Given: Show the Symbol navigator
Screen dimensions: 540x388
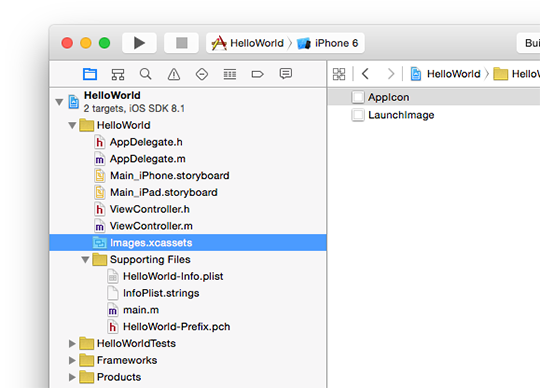Looking at the screenshot, I should (x=118, y=74).
